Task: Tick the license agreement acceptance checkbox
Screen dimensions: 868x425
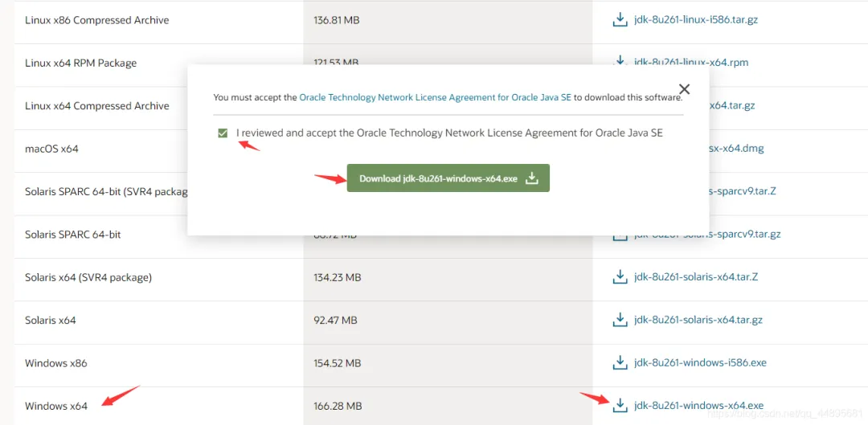Action: click(x=223, y=133)
